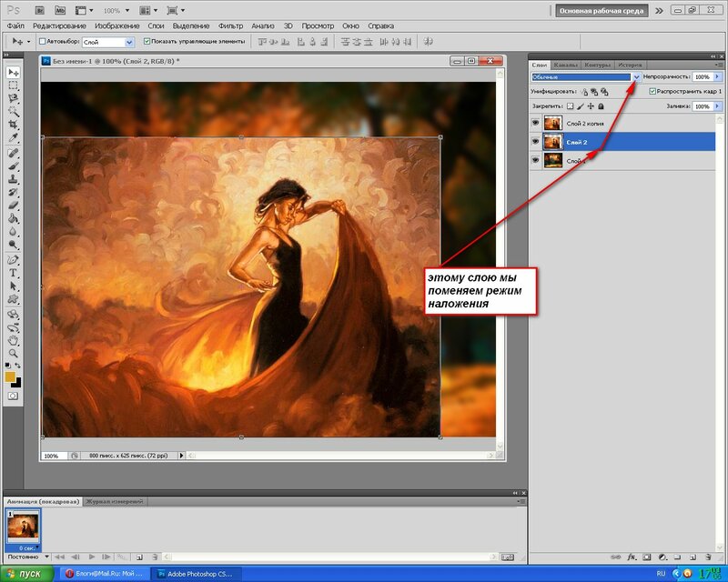Click the Adobe Photoshop taskbar button
Screen dimensions: 728x582
coord(199,574)
